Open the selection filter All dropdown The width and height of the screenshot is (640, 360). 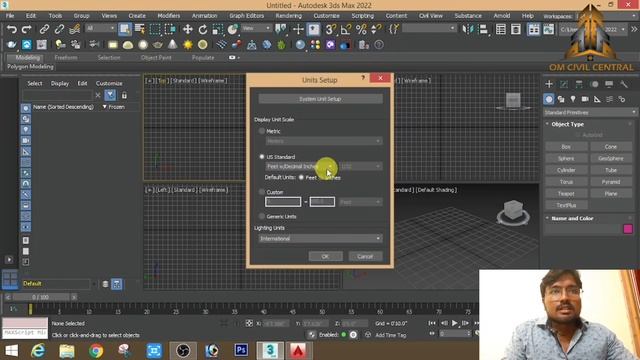[100, 28]
